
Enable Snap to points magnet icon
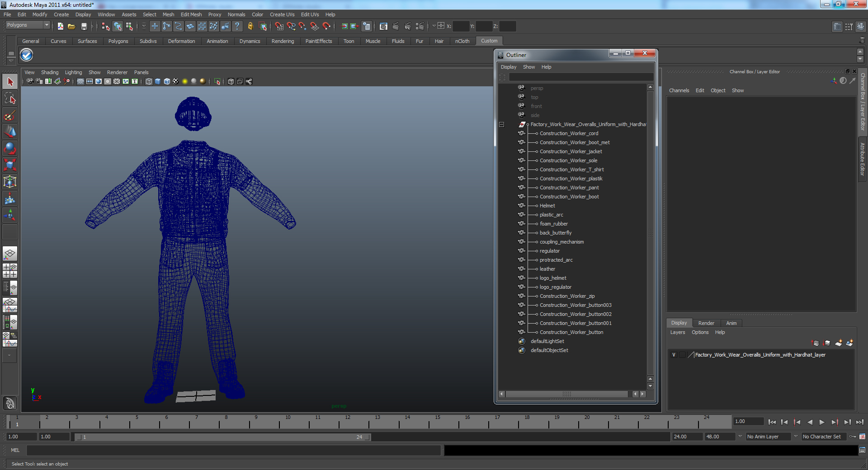(x=302, y=27)
